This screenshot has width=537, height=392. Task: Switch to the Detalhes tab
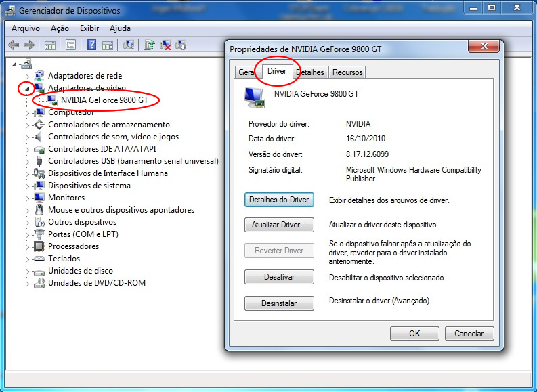(x=310, y=72)
